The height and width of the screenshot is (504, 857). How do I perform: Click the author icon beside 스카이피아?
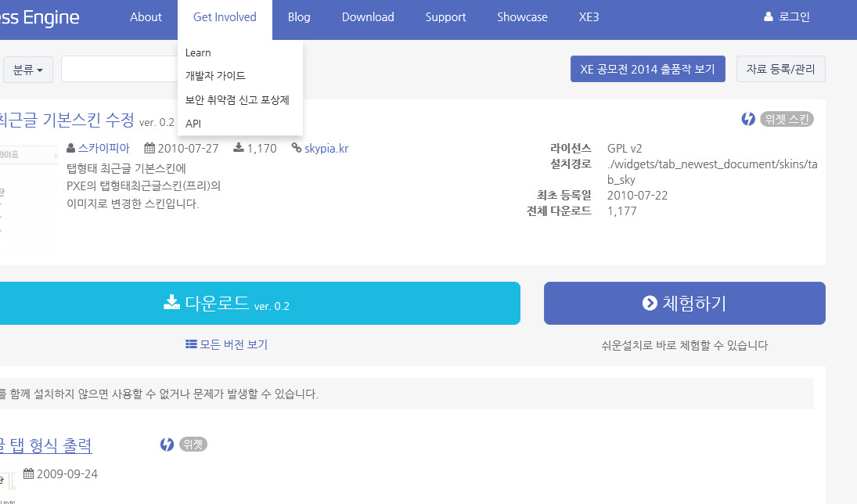pyautogui.click(x=71, y=148)
